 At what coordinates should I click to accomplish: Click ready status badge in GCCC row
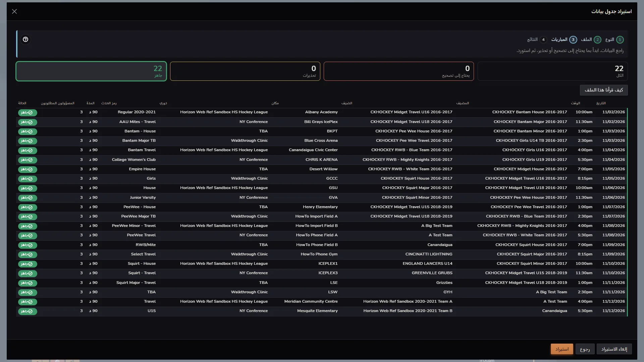[x=28, y=179]
